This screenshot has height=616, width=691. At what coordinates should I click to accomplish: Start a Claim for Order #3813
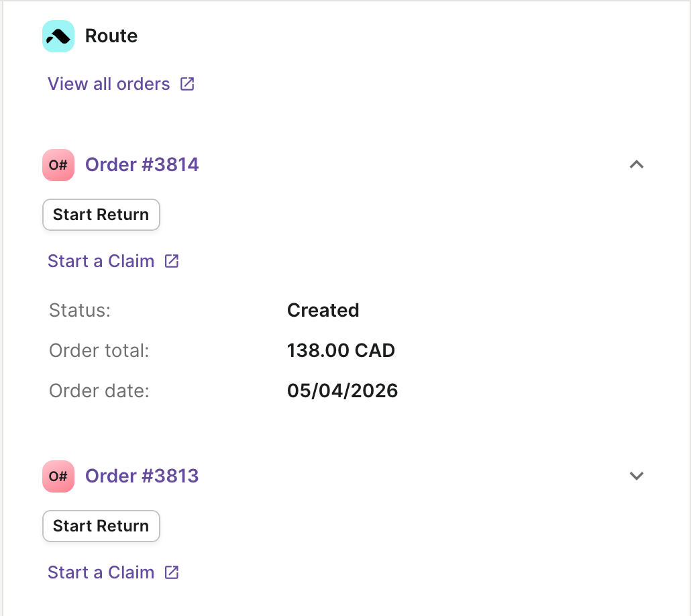coord(101,572)
